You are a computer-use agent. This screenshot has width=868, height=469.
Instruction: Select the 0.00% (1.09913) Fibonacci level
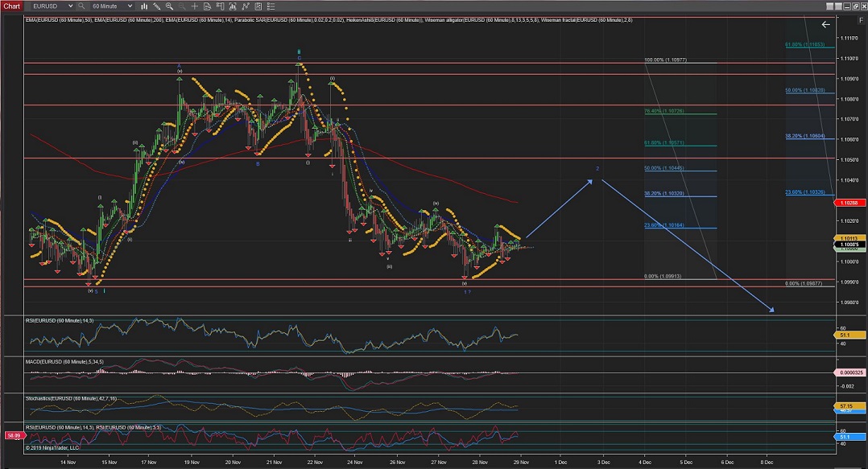pos(663,276)
